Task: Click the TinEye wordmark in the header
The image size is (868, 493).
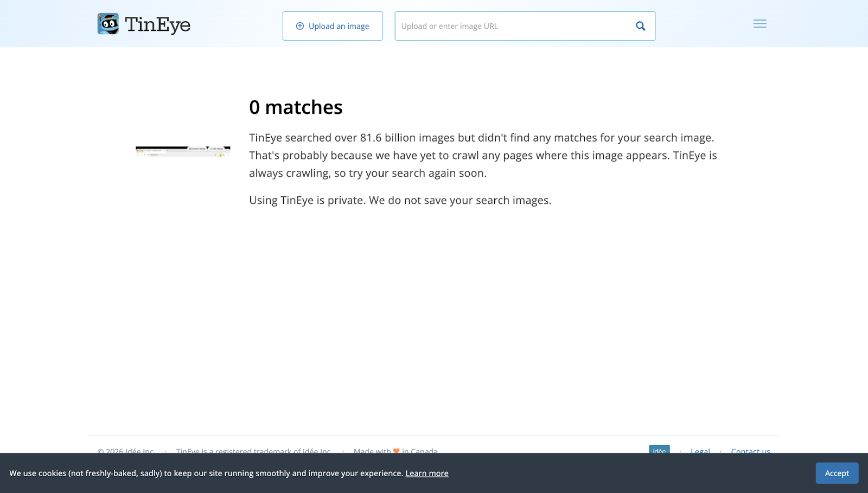Action: [x=157, y=24]
